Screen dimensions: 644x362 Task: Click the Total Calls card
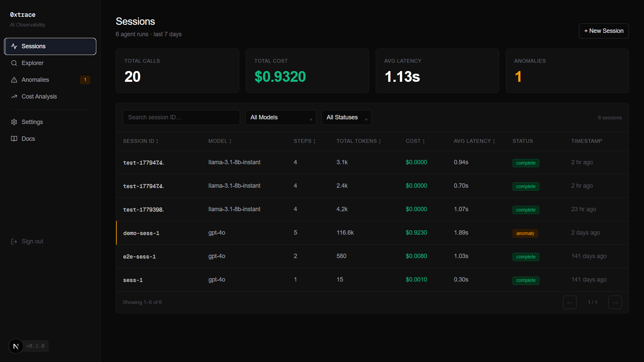pyautogui.click(x=177, y=71)
